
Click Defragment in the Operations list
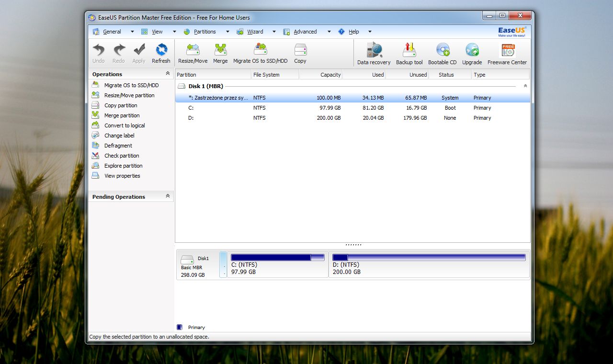tap(118, 146)
